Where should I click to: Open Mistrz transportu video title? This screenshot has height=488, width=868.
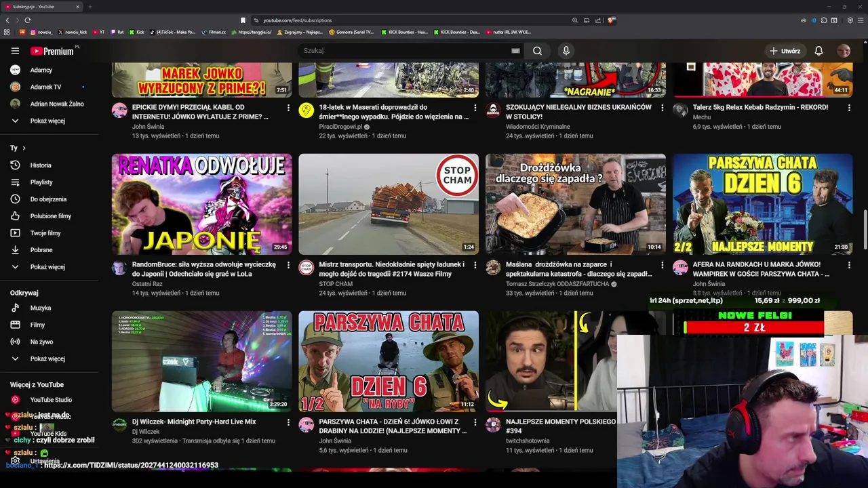392,269
